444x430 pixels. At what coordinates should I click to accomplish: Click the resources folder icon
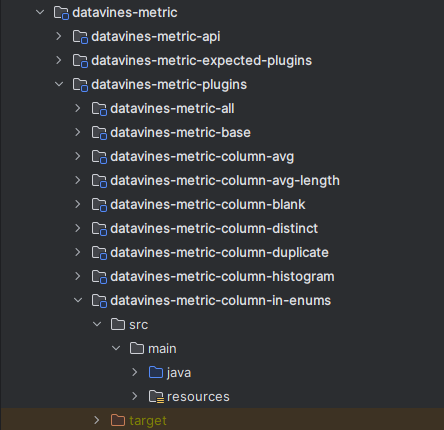(156, 397)
